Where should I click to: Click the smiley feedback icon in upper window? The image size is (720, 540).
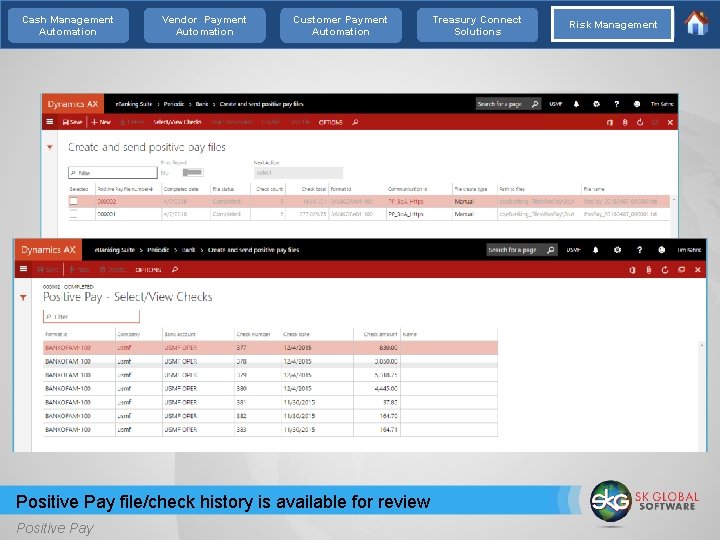(636, 104)
